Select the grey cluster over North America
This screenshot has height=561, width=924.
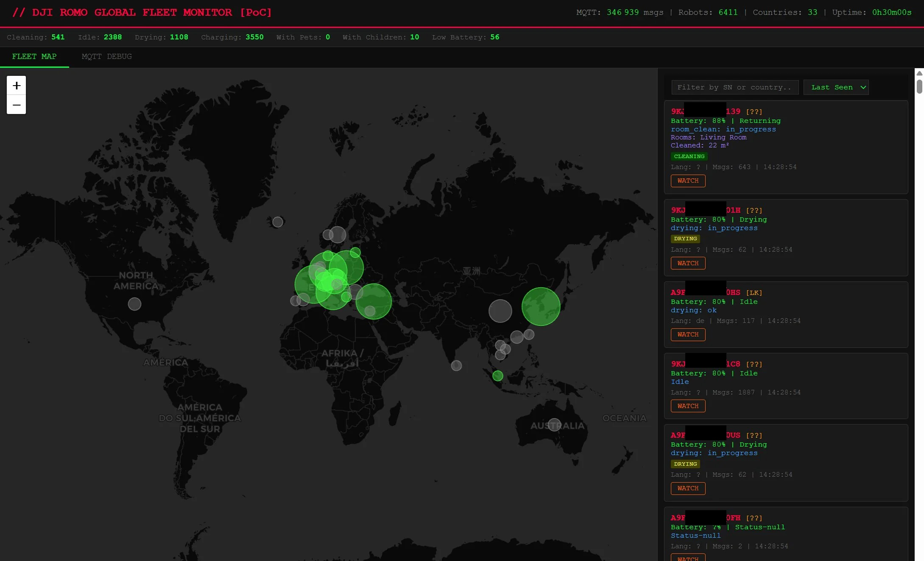(134, 304)
